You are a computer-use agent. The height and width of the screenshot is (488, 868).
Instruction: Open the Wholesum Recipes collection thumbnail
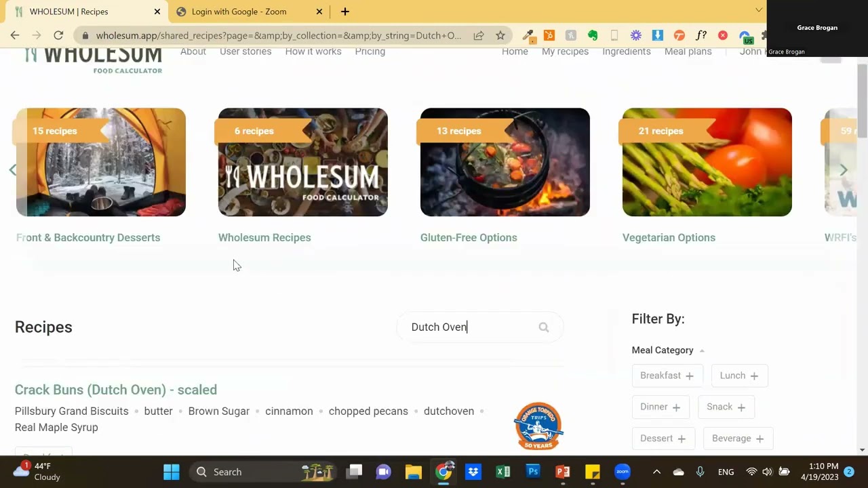[x=303, y=162]
